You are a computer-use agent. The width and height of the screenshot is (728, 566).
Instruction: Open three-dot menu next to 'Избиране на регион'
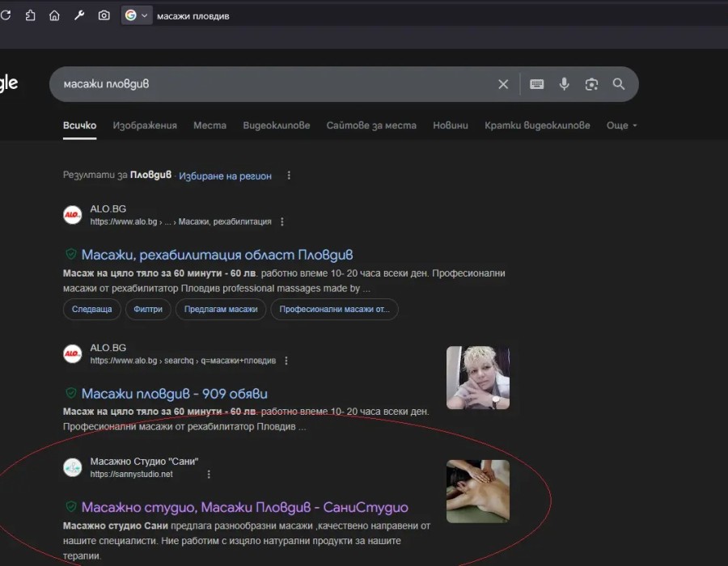click(x=289, y=175)
